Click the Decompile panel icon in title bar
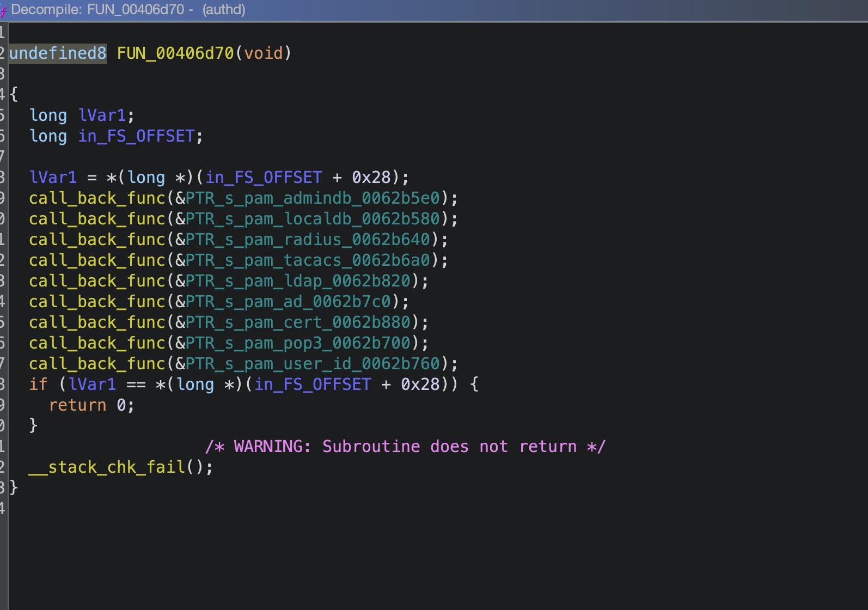The height and width of the screenshot is (610, 868). click(x=3, y=10)
